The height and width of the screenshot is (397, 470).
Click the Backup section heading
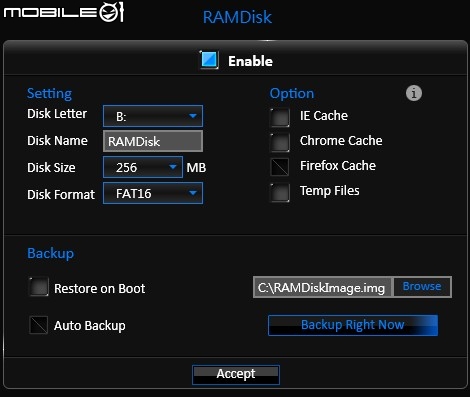point(50,253)
